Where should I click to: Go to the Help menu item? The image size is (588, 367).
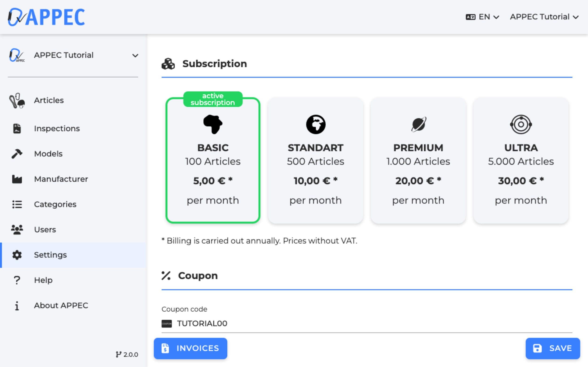click(x=43, y=280)
